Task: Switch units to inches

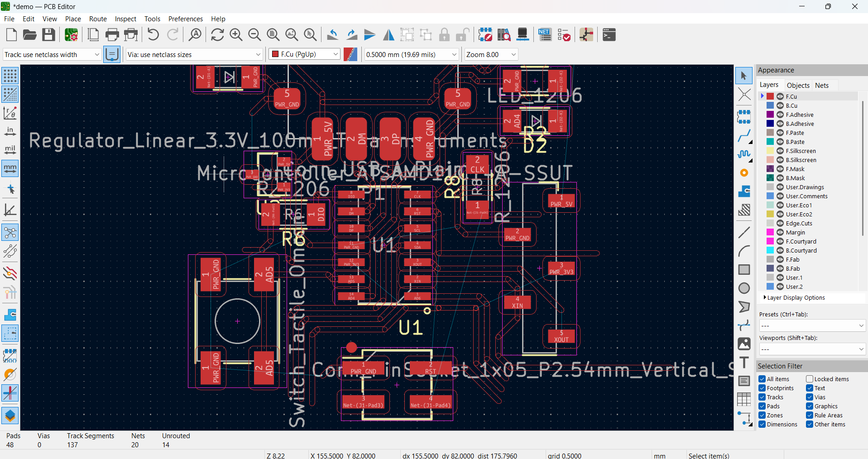Action: coord(10,131)
